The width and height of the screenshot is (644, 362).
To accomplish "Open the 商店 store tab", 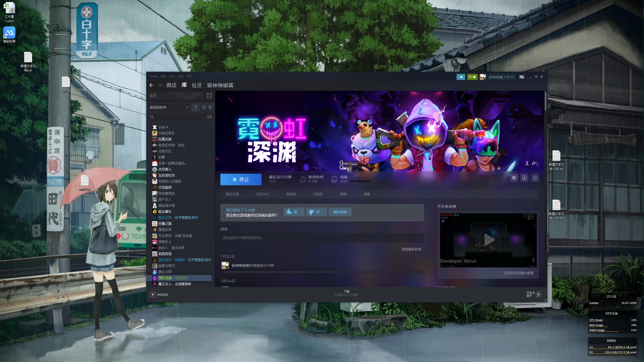I will pos(171,85).
